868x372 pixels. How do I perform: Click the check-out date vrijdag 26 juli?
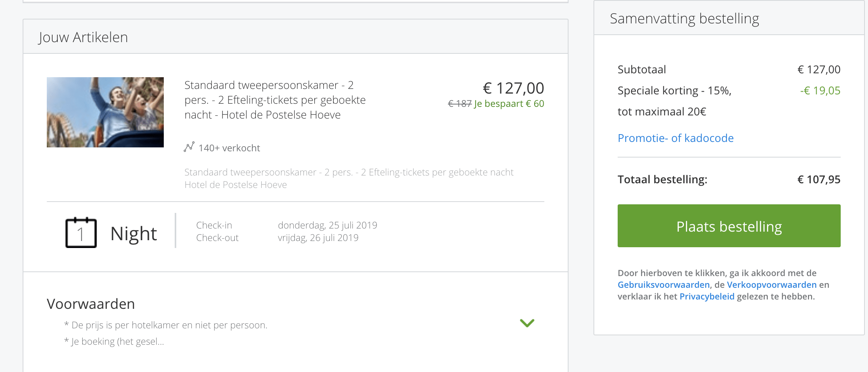[x=318, y=238]
